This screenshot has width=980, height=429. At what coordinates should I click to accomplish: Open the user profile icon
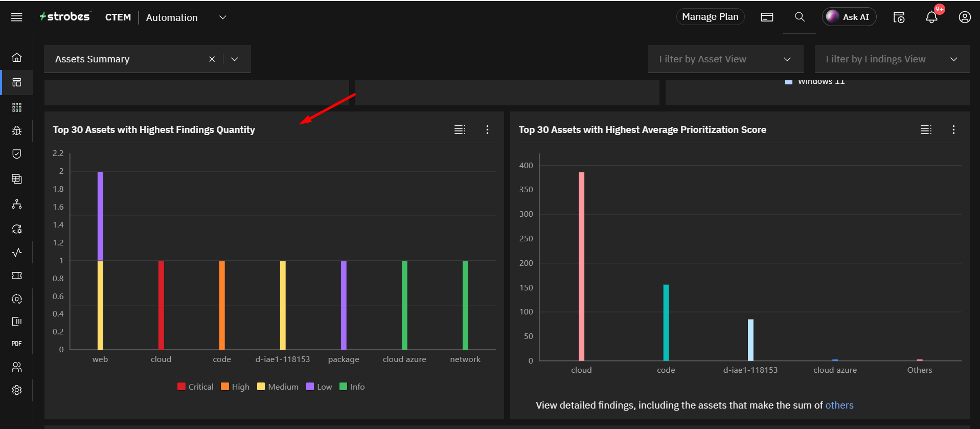(965, 17)
